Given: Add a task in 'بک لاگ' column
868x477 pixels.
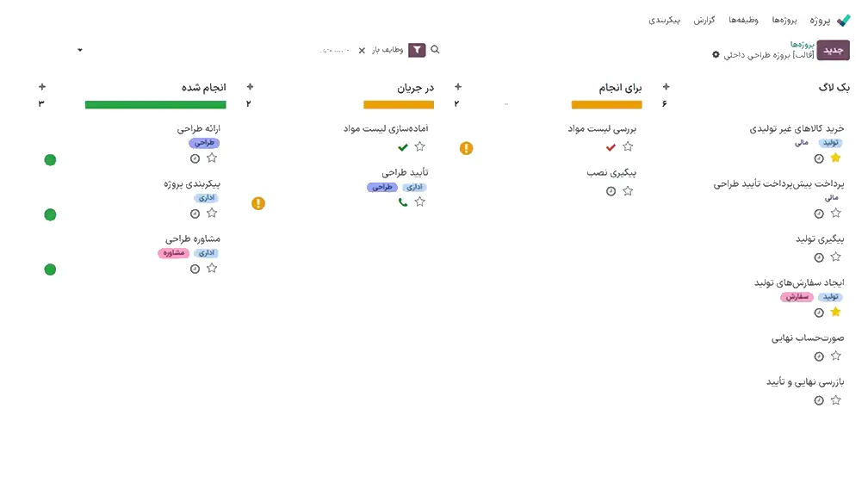Looking at the screenshot, I should tap(666, 87).
